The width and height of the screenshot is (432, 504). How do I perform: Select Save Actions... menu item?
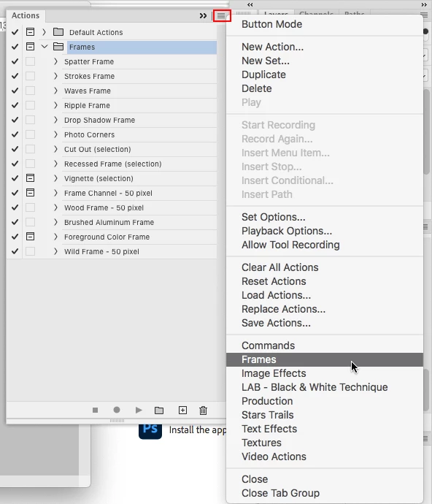click(x=325, y=323)
